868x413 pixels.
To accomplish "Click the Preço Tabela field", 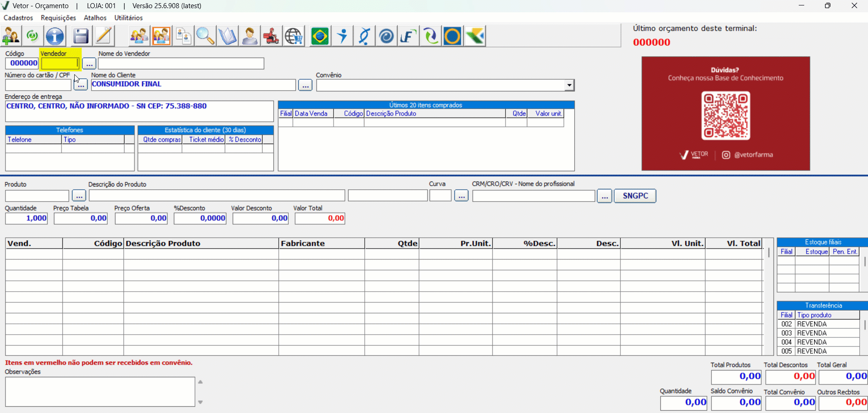I will click(x=81, y=218).
